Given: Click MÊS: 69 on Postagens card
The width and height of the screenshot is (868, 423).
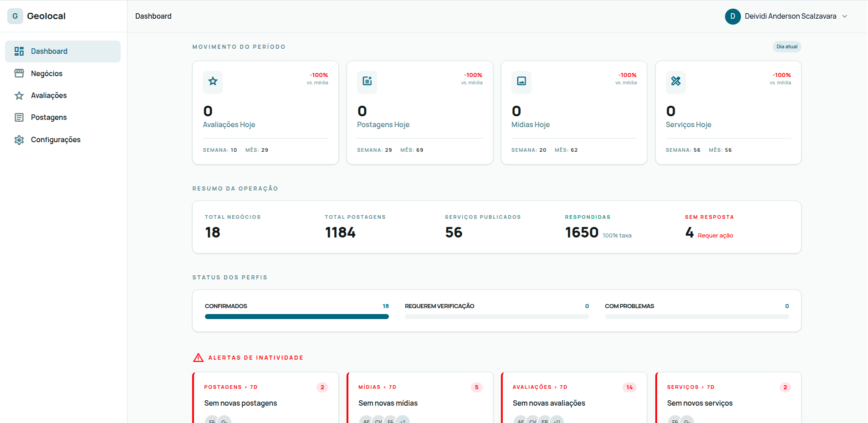Looking at the screenshot, I should point(412,150).
